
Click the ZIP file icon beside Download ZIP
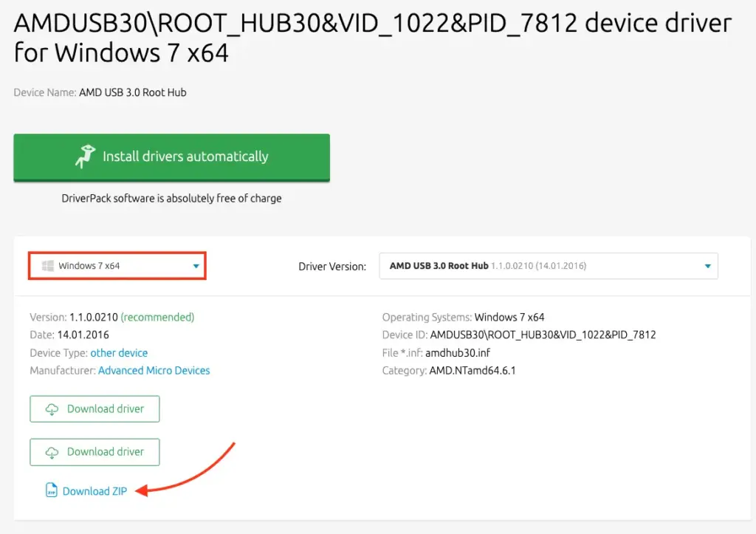click(x=51, y=491)
